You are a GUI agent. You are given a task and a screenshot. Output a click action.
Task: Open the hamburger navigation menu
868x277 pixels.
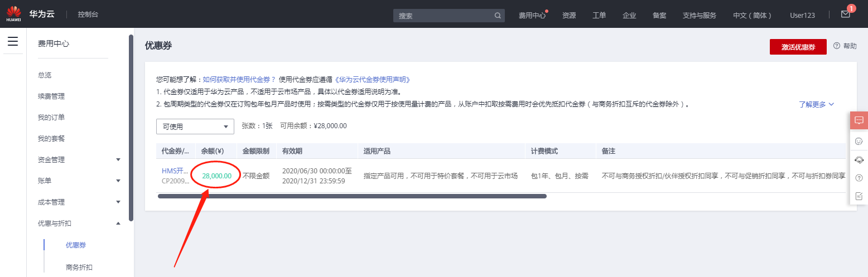coord(13,41)
